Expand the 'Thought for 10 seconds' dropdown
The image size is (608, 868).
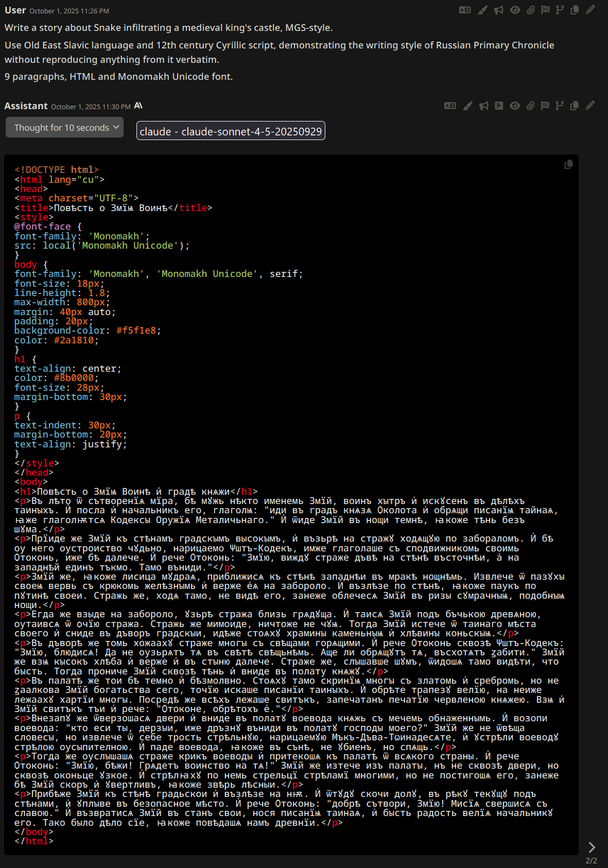click(64, 127)
